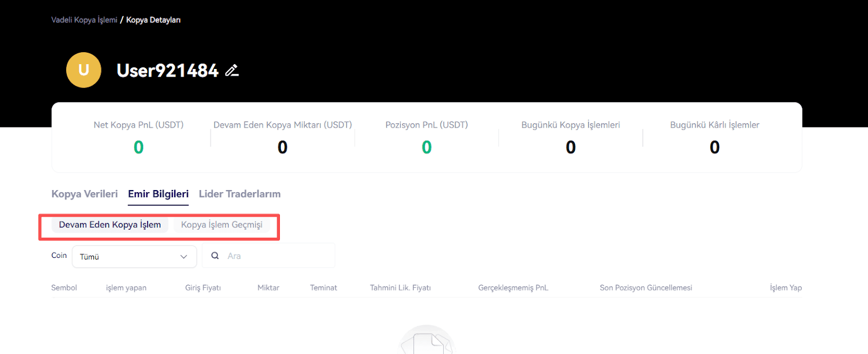Screen dimensions: 868x354
Task: Click the empty-state document illustration
Action: (x=427, y=340)
